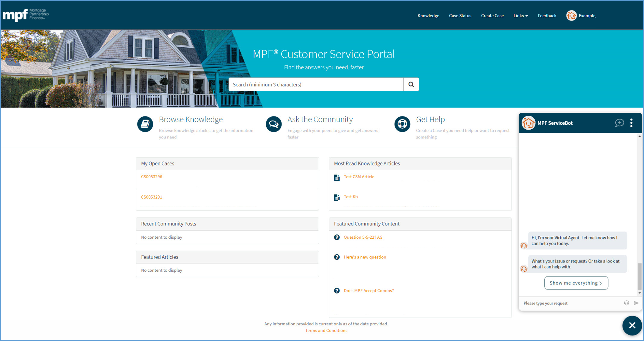Image resolution: width=644 pixels, height=341 pixels.
Task: Click the MPF logo in header
Action: coord(26,15)
